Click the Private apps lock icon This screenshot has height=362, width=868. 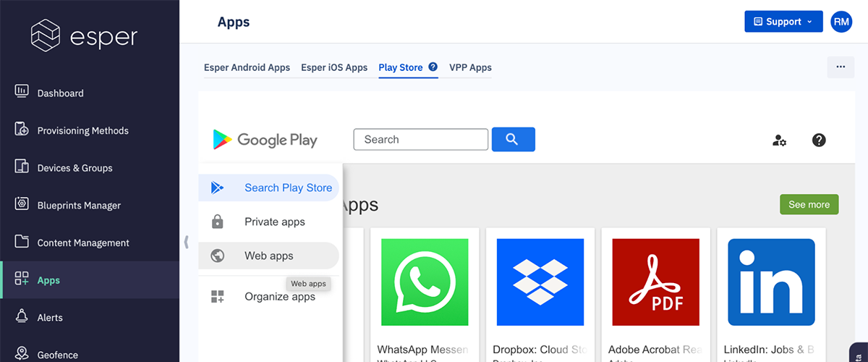coord(217,222)
